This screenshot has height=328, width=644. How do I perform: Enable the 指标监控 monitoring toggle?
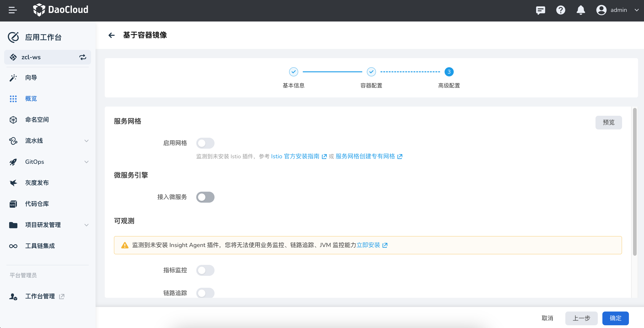point(205,270)
